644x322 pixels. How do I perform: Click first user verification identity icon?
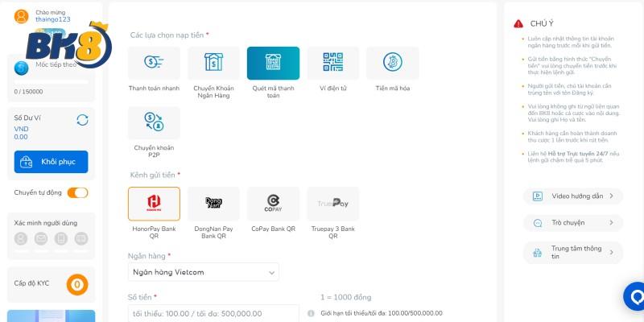click(x=21, y=238)
